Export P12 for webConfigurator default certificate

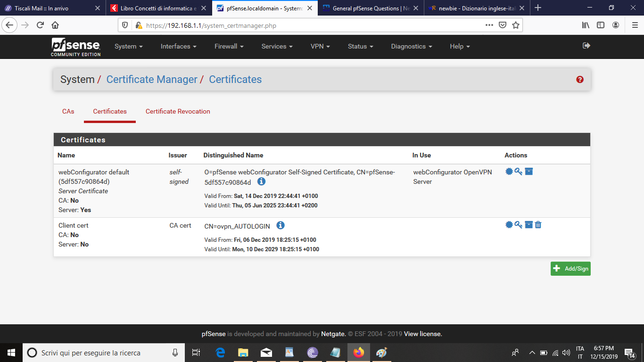[529, 172]
